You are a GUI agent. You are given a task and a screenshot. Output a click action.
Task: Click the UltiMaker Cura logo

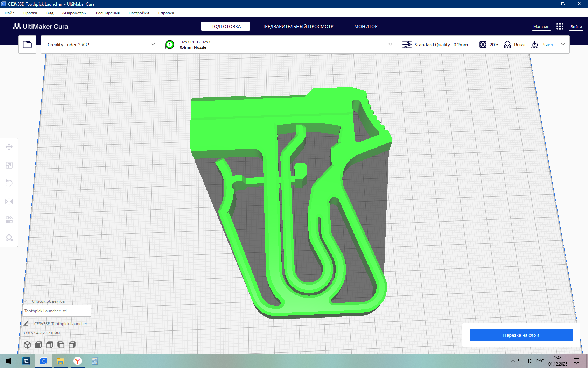[41, 26]
